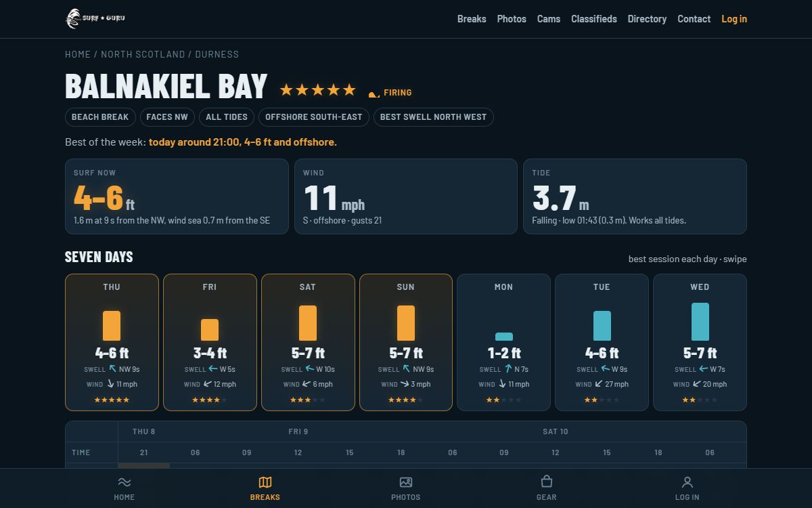
Task: Click the BEACH BREAK tag
Action: click(100, 117)
